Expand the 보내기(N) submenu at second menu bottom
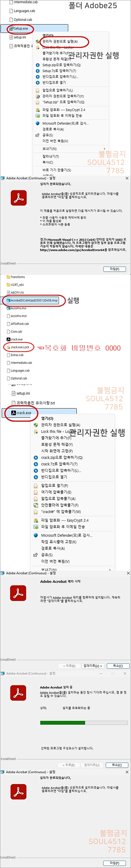 coord(72,570)
